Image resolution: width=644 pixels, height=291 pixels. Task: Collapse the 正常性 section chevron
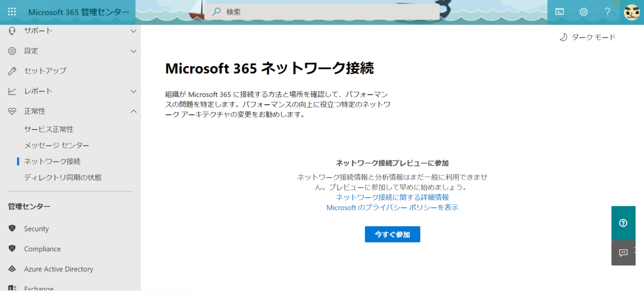coord(134,111)
